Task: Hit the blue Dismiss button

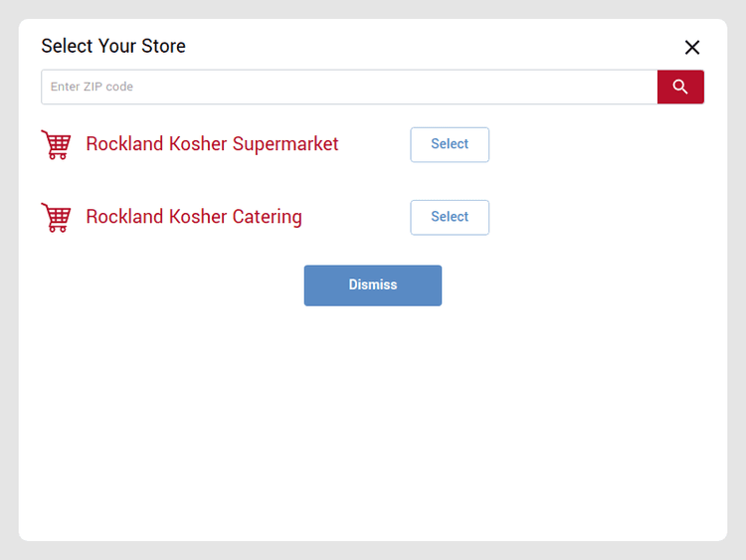Action: [373, 285]
